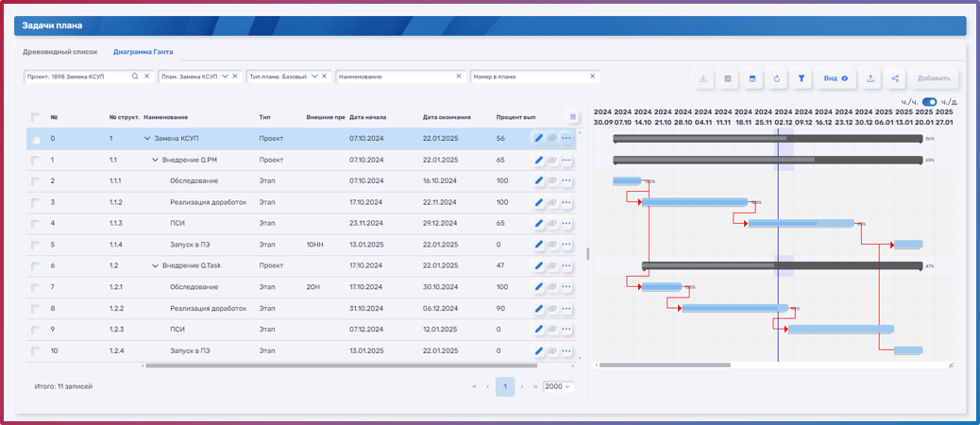Screen dimensions: 980x425
Task: Click the share icon button
Action: coord(895,78)
